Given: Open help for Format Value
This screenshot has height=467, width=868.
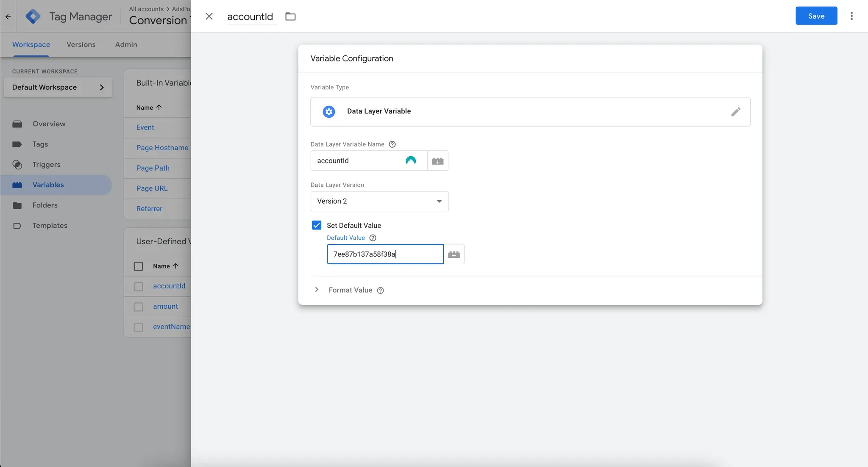Looking at the screenshot, I should point(380,290).
